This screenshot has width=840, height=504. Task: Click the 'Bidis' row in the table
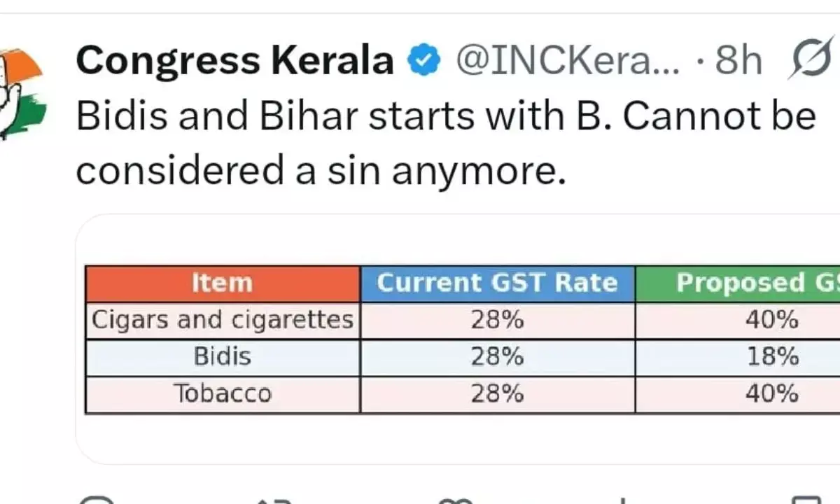(222, 356)
